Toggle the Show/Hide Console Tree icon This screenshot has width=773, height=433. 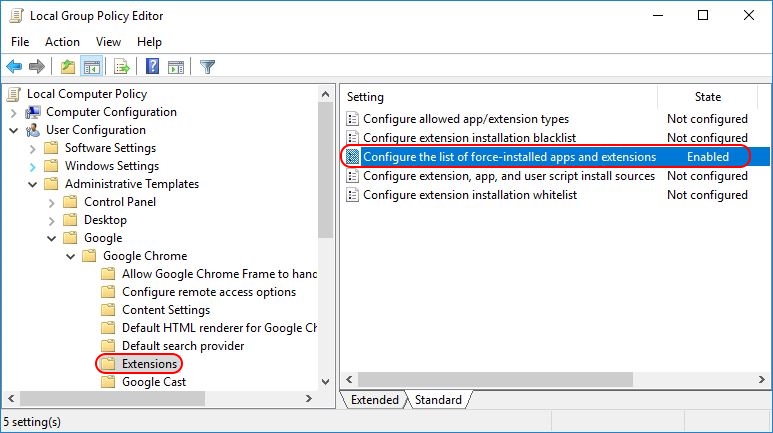(92, 67)
